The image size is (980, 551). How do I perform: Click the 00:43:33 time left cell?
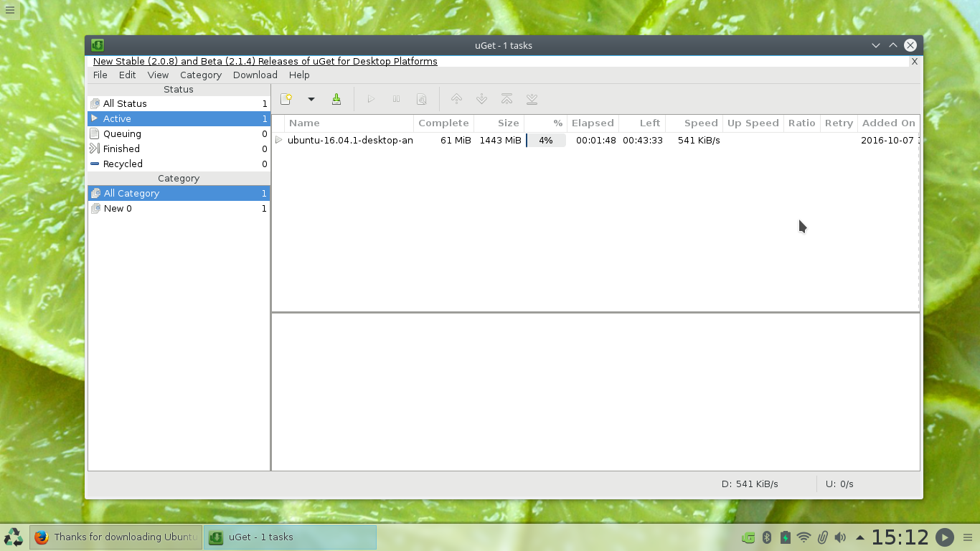(642, 141)
